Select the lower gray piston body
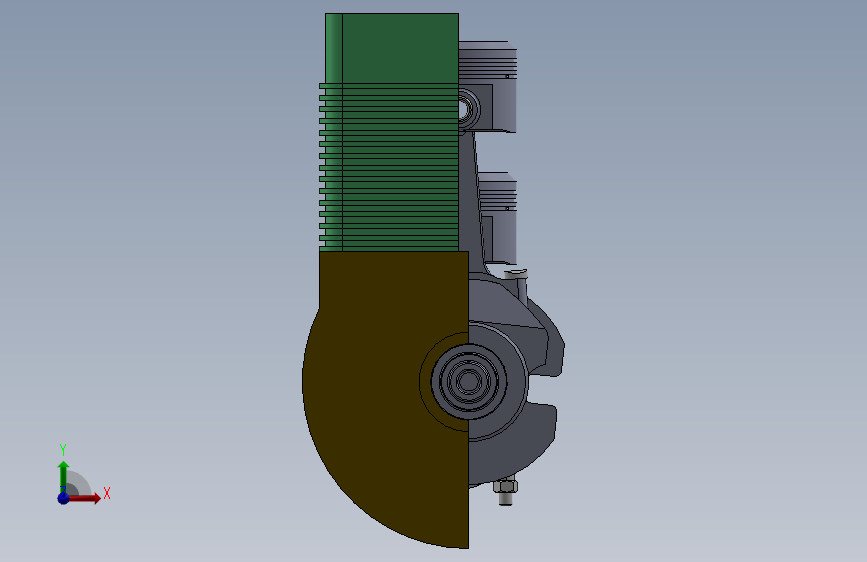The height and width of the screenshot is (562, 867). tap(498, 218)
